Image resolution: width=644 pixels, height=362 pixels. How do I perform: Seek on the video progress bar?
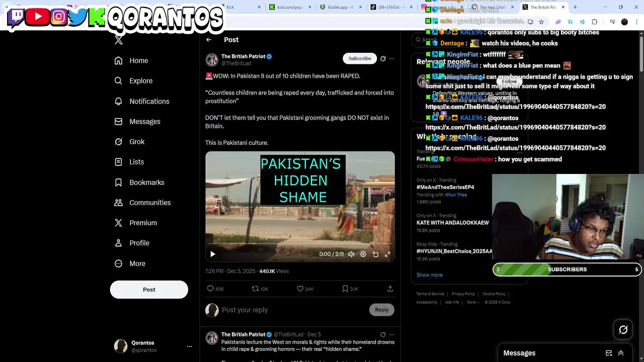click(x=300, y=244)
